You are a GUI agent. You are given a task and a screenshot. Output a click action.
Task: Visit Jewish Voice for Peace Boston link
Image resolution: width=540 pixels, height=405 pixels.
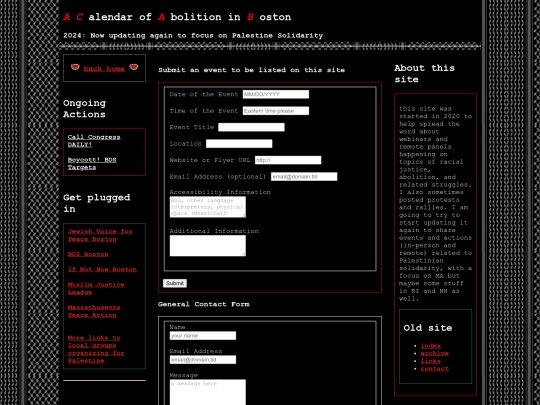(100, 235)
